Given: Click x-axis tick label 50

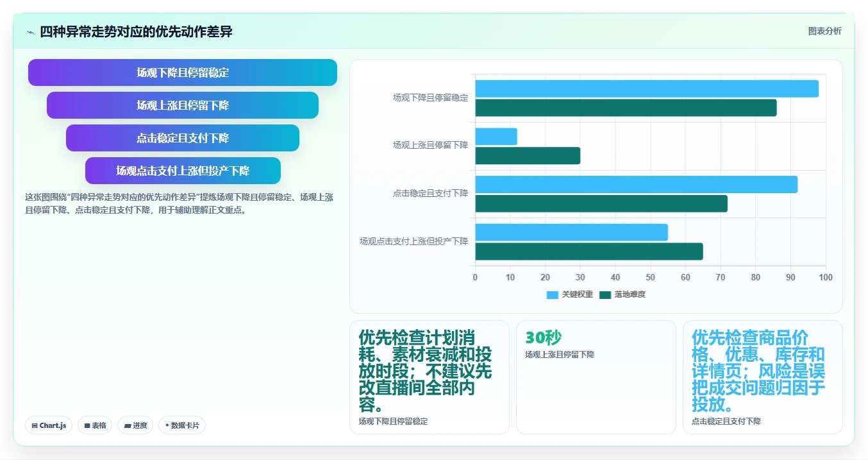Looking at the screenshot, I should [650, 277].
